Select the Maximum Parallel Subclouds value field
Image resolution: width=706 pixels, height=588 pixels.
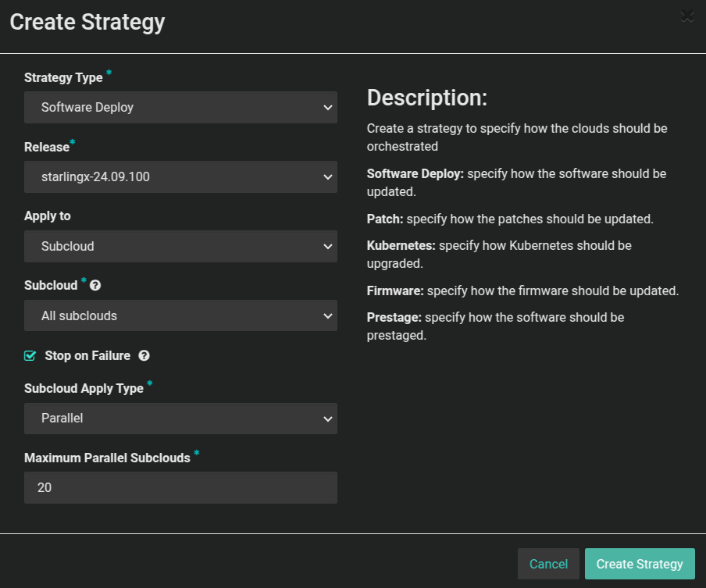pos(180,487)
